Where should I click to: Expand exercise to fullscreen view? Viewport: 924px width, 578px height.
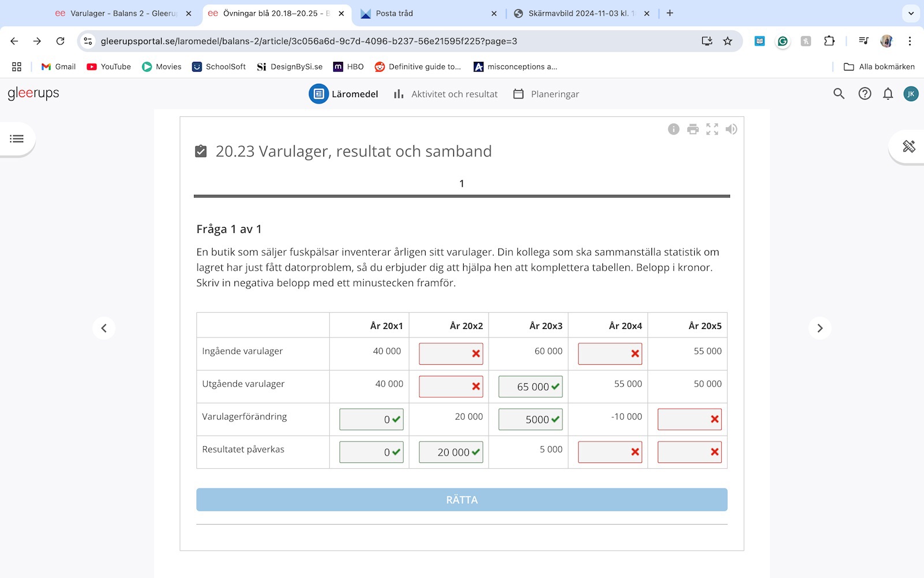point(712,129)
